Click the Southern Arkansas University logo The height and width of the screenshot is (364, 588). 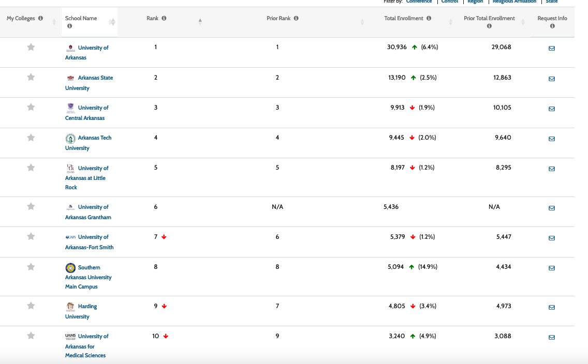tap(70, 267)
